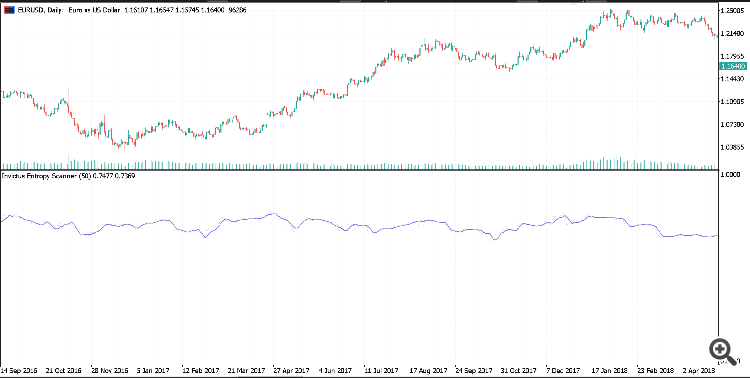Click the 5 Jan 2017 date label

(x=153, y=370)
